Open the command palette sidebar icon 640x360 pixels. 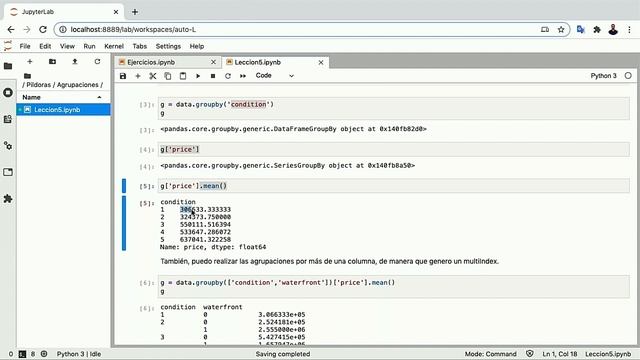click(x=8, y=119)
